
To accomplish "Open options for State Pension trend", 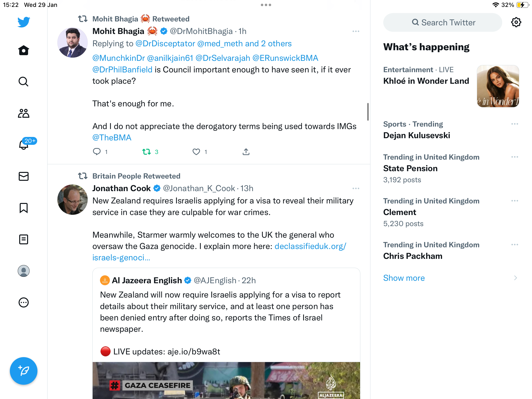I will 515,157.
